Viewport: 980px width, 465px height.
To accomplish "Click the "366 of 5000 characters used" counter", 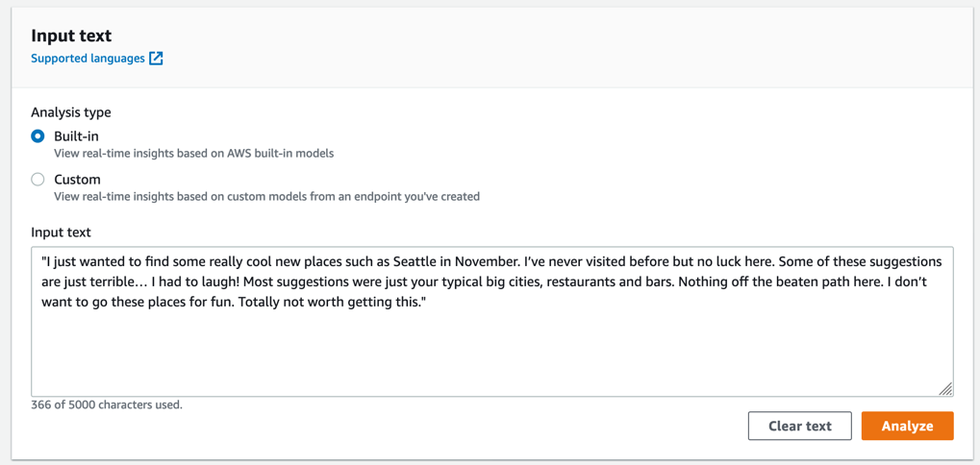I will [107, 405].
